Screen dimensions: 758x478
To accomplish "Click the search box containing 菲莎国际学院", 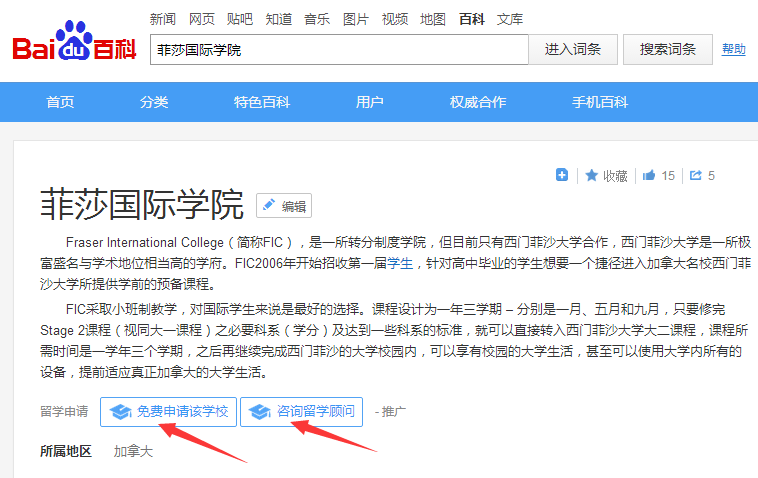I will [x=339, y=49].
